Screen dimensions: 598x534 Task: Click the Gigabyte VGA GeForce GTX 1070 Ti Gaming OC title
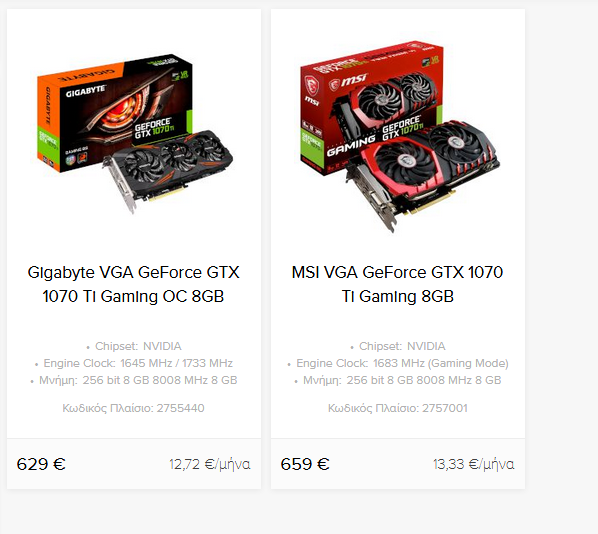[133, 284]
